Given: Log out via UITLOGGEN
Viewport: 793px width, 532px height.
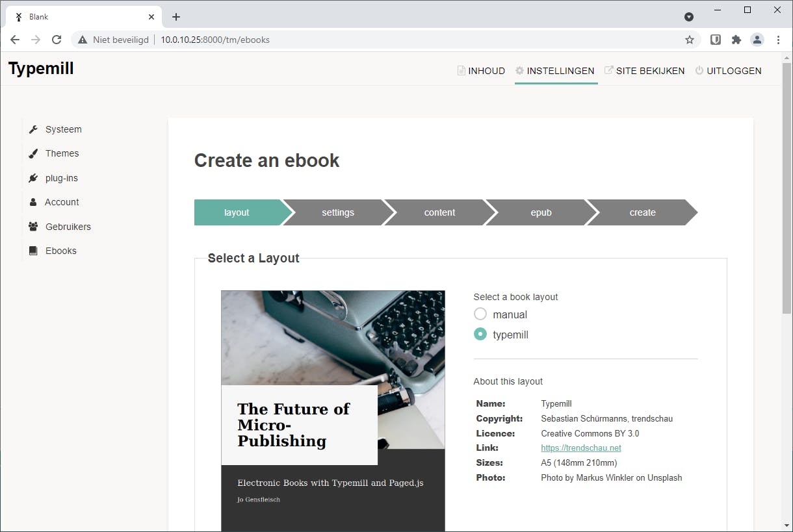Looking at the screenshot, I should 728,71.
